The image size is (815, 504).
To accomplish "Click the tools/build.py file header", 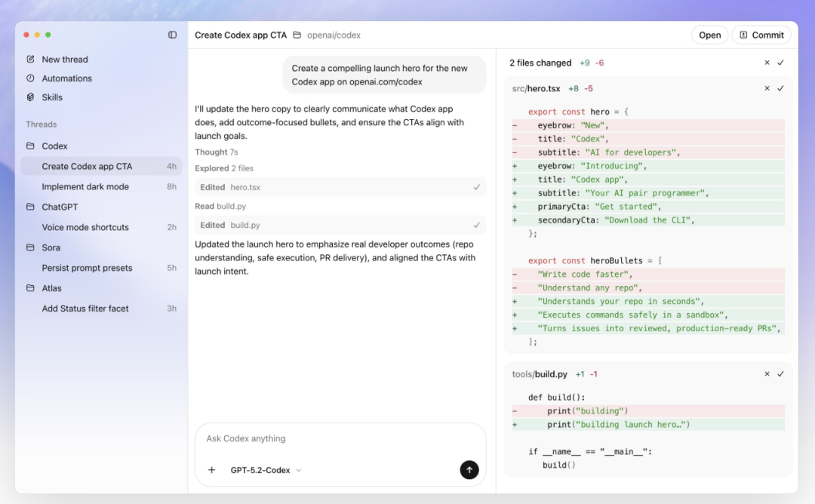I will [540, 374].
